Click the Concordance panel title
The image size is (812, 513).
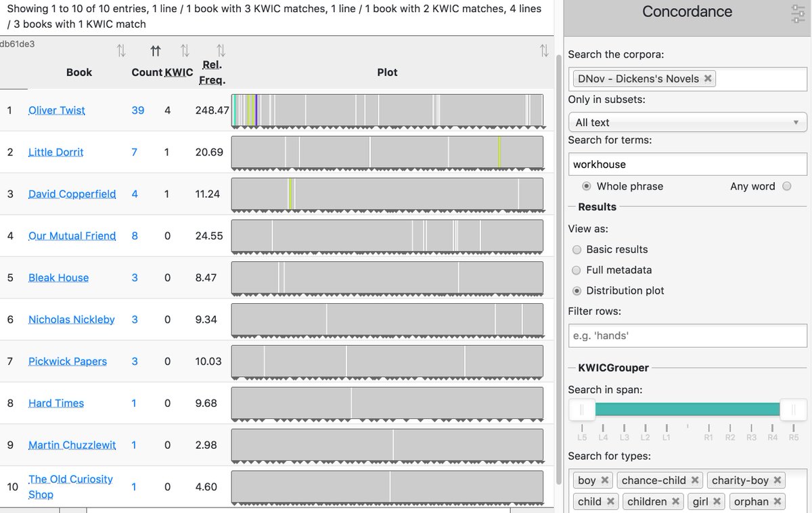[687, 12]
